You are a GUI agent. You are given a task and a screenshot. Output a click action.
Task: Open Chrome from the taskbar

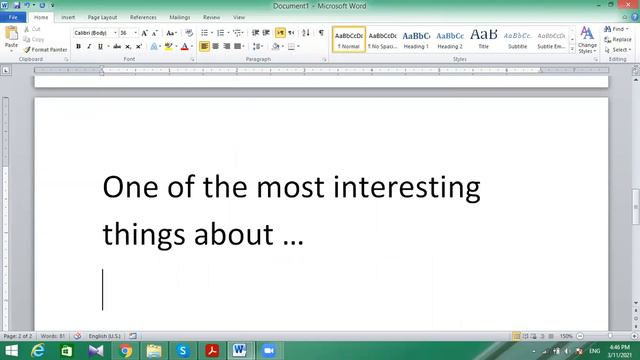[126, 351]
